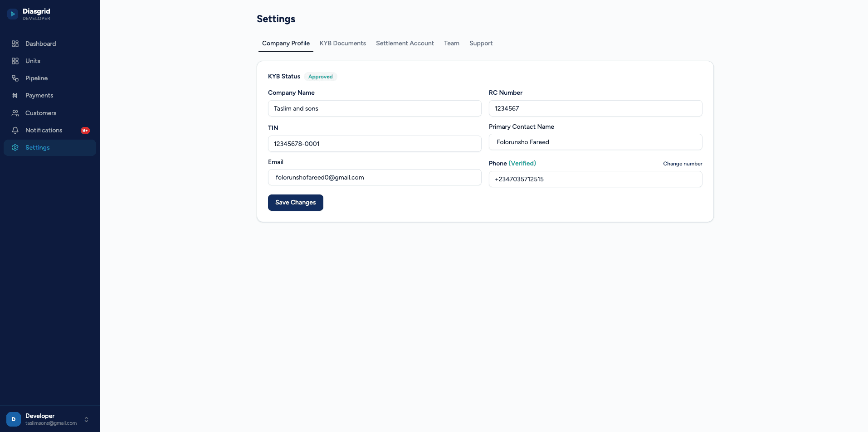The image size is (868, 432).
Task: Click the Units grid icon
Action: (x=15, y=61)
